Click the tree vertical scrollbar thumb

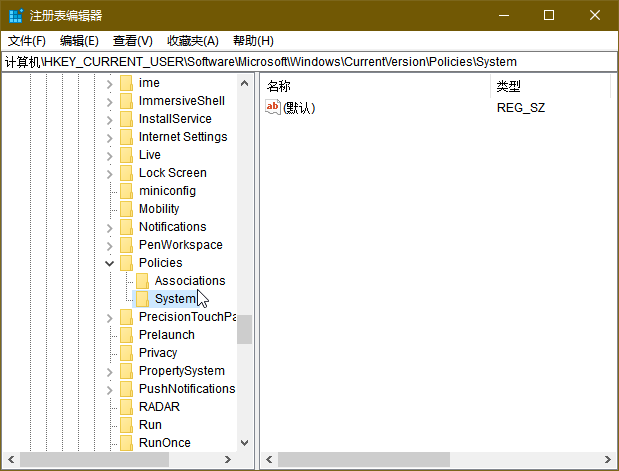[244, 329]
